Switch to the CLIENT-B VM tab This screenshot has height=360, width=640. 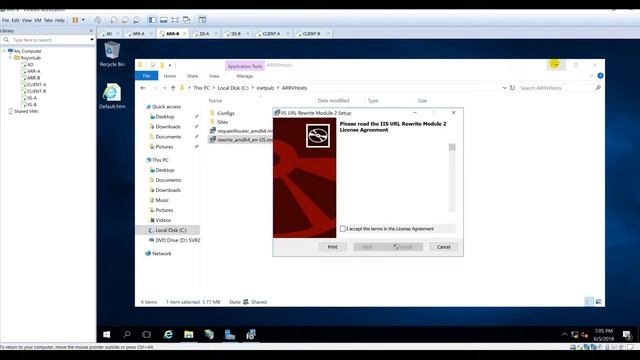pos(311,34)
